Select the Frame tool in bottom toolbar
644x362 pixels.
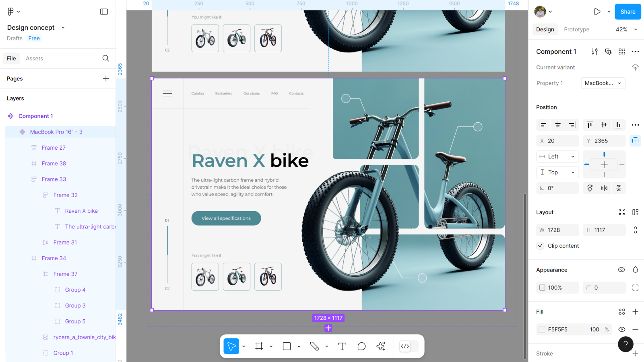pos(259,346)
